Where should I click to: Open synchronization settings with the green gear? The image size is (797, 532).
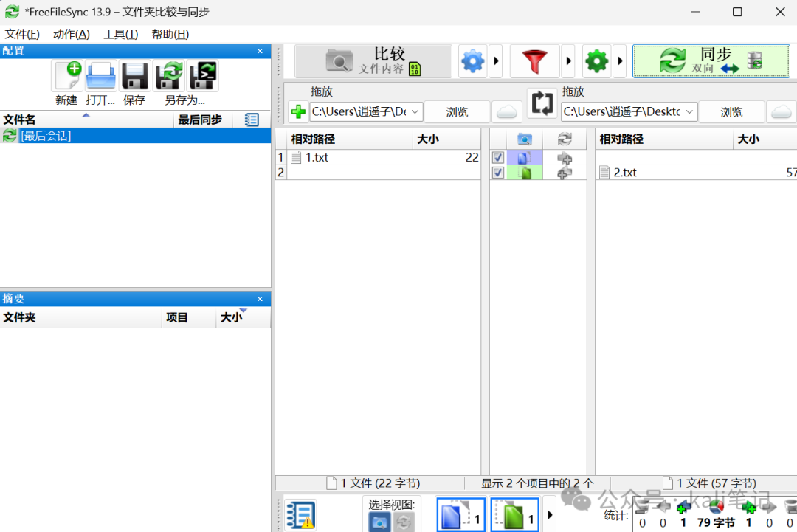point(597,61)
